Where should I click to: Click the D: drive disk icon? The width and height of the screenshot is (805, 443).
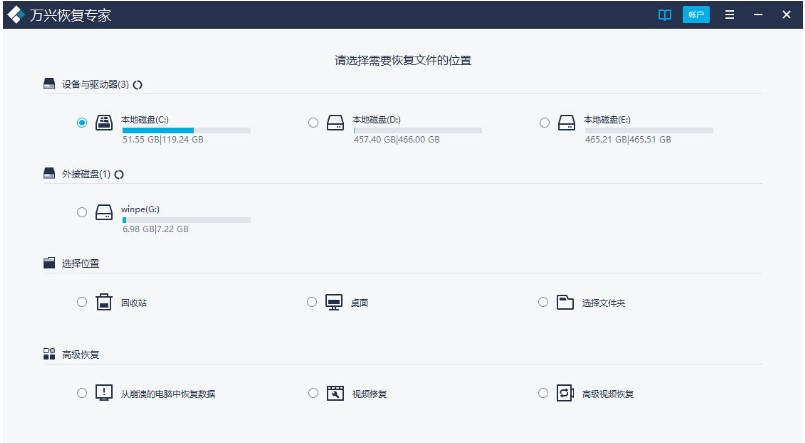pyautogui.click(x=335, y=123)
